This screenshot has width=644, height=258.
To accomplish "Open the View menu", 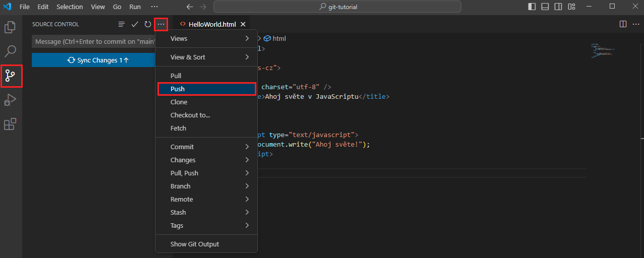I will [x=98, y=7].
